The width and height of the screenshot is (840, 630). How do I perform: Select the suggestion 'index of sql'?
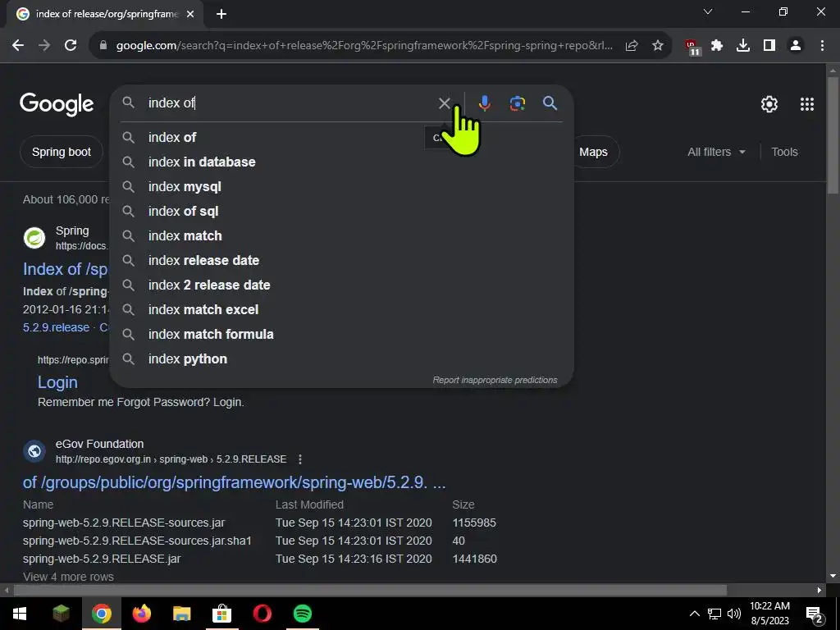pos(341,211)
